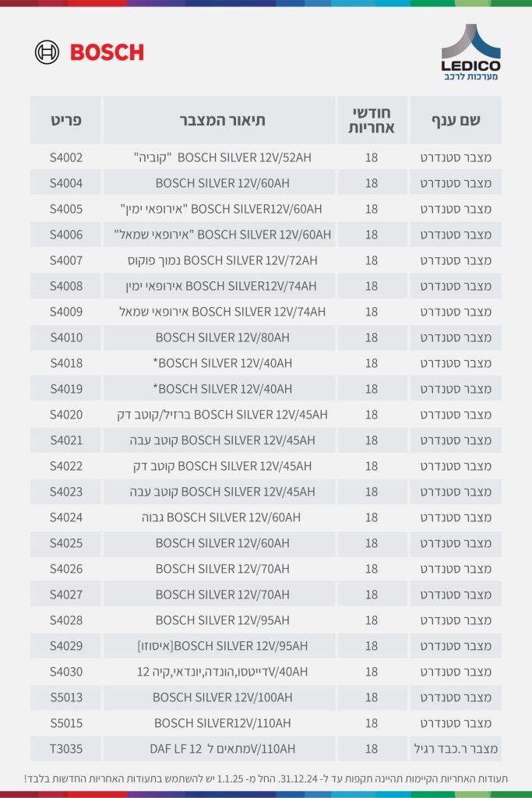Click the Ledico logo at top right
This screenshot has width=532, height=798.
coord(470,53)
